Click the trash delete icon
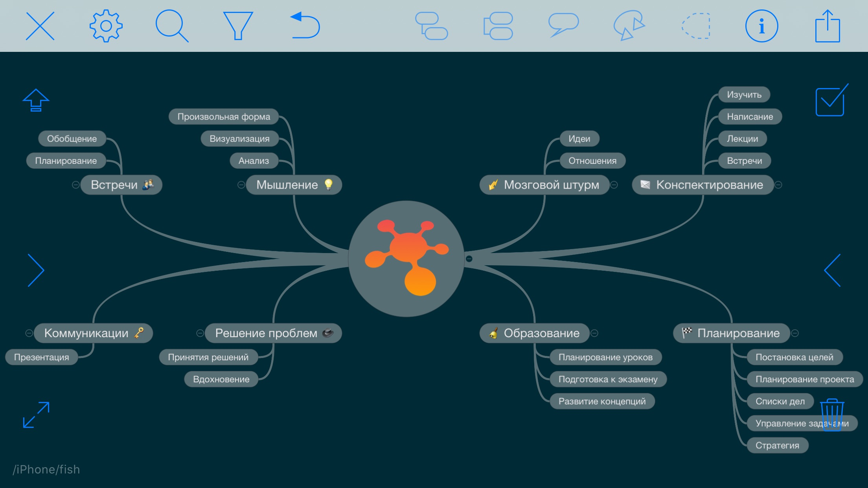 click(x=832, y=415)
